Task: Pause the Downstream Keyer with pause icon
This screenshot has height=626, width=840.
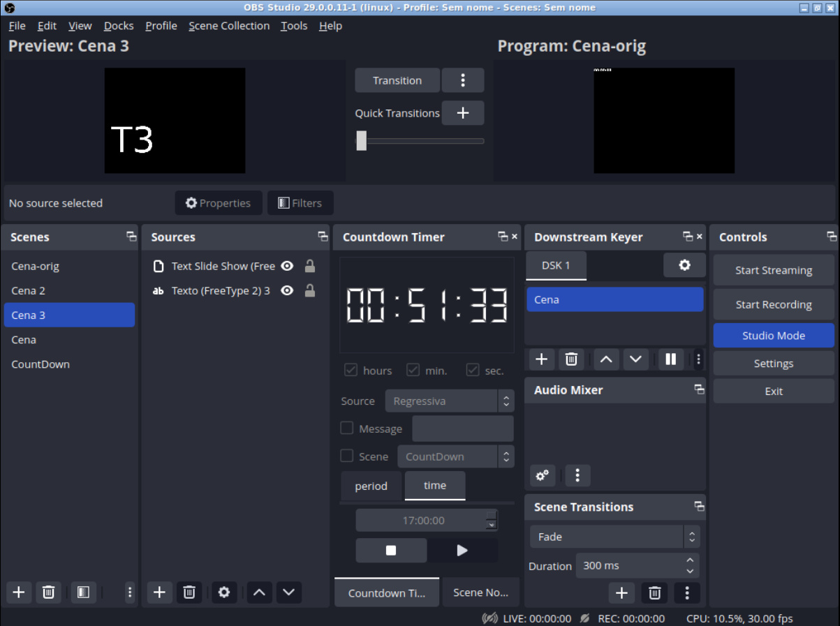Action: [670, 359]
